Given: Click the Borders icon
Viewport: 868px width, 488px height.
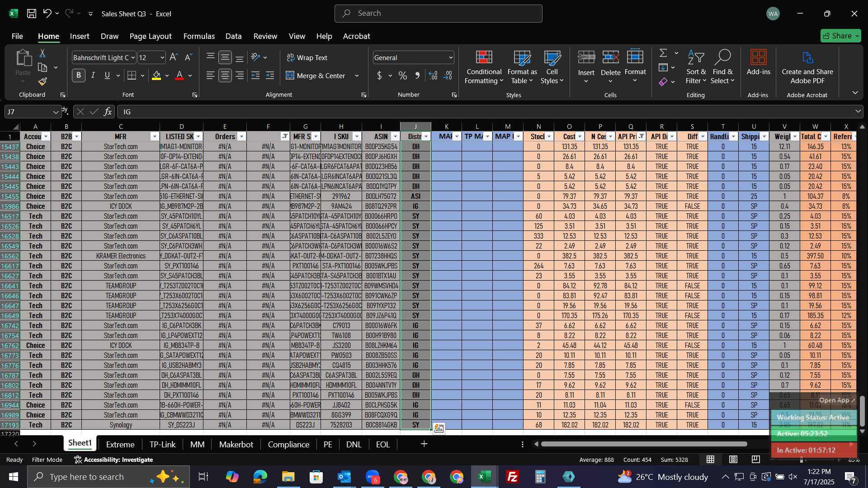Looking at the screenshot, I should click(x=132, y=75).
